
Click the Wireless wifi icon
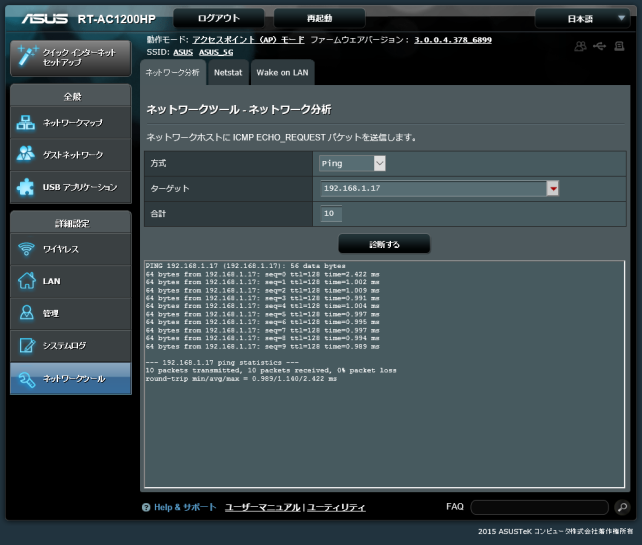(x=26, y=249)
